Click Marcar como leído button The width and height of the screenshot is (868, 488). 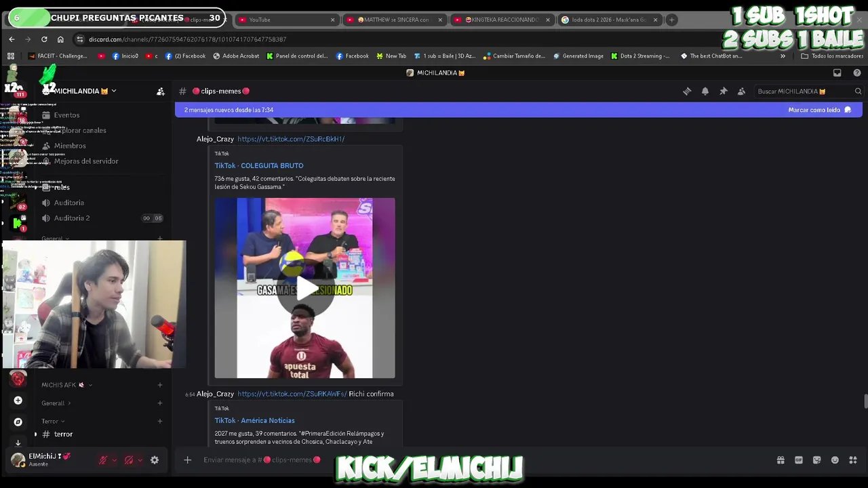click(x=819, y=110)
